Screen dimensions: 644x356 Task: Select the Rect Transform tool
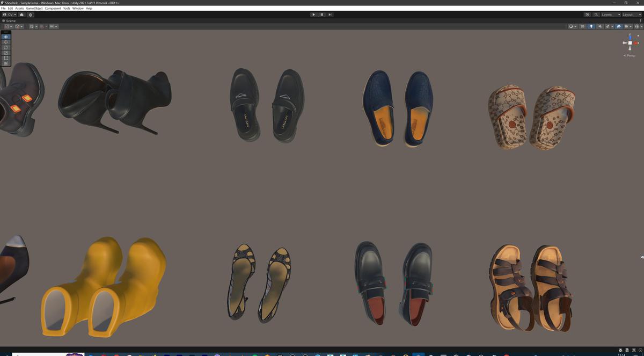click(x=5, y=58)
